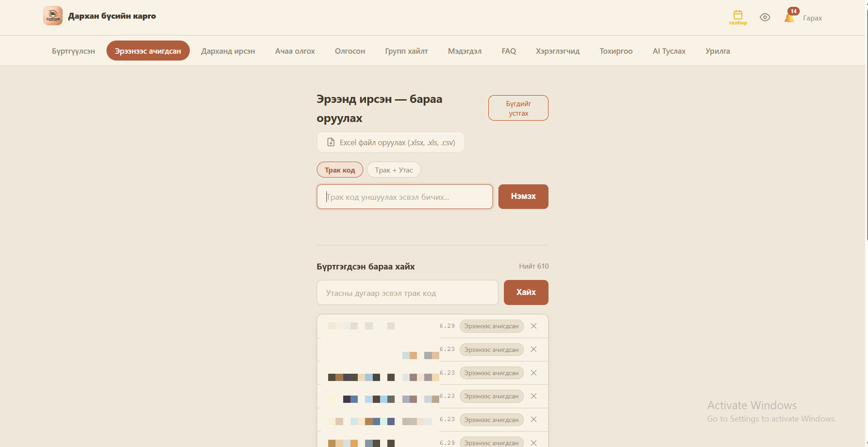This screenshot has height=447, width=868.
Task: Open the AI Туслах tab
Action: [x=669, y=51]
